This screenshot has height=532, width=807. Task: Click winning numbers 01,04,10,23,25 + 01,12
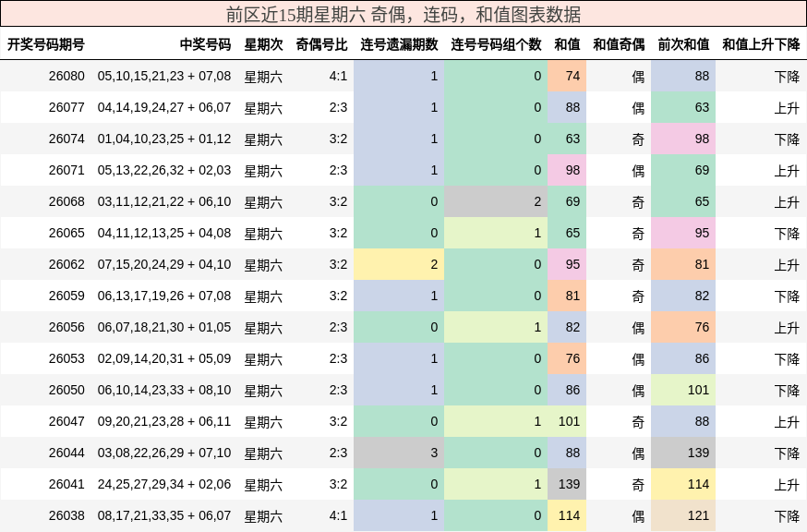tap(164, 139)
